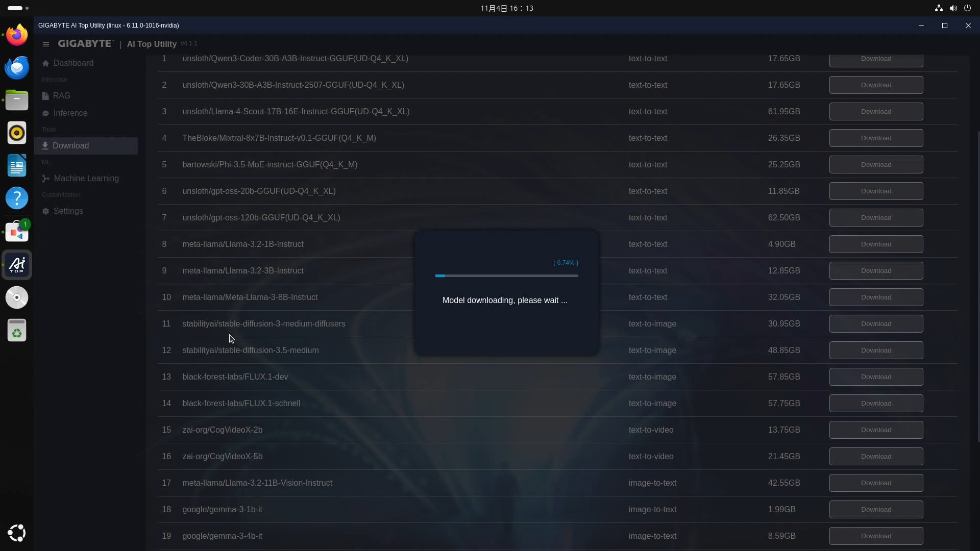Launch Thunderbird mail from the dock
The height and width of the screenshot is (551, 980).
17,67
